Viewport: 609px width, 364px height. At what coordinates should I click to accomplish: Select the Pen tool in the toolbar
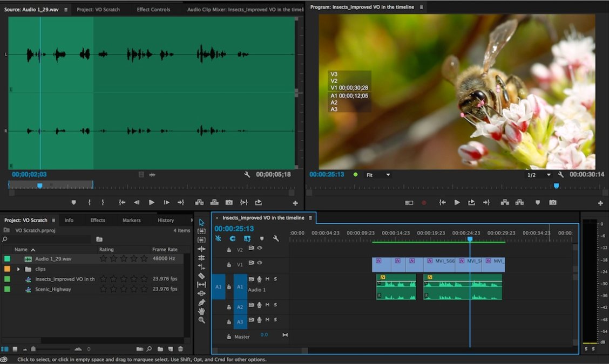point(201,303)
